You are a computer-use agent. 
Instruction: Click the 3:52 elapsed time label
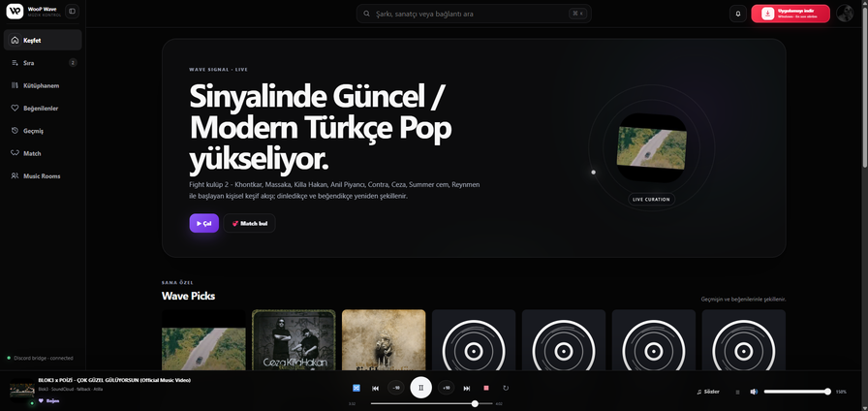point(352,404)
